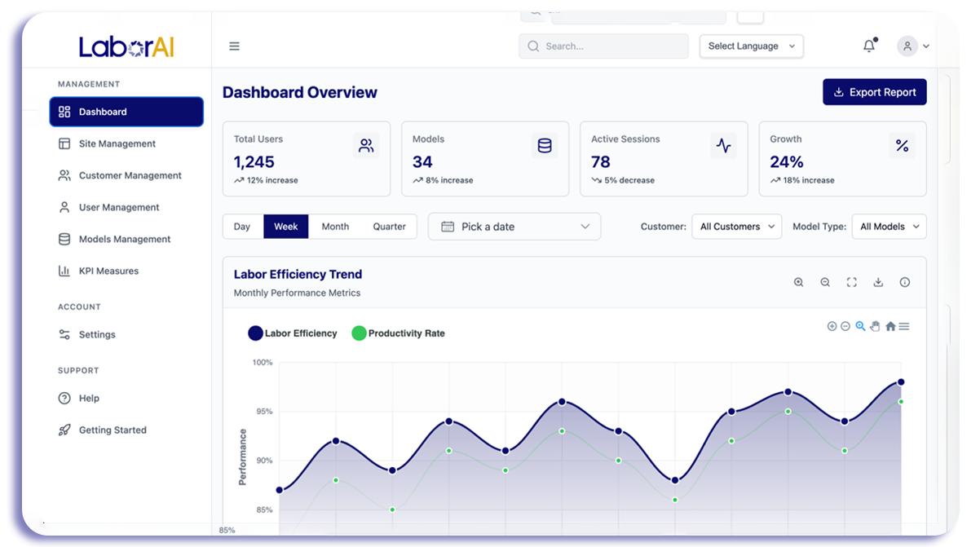Open the notifications bell

869,46
